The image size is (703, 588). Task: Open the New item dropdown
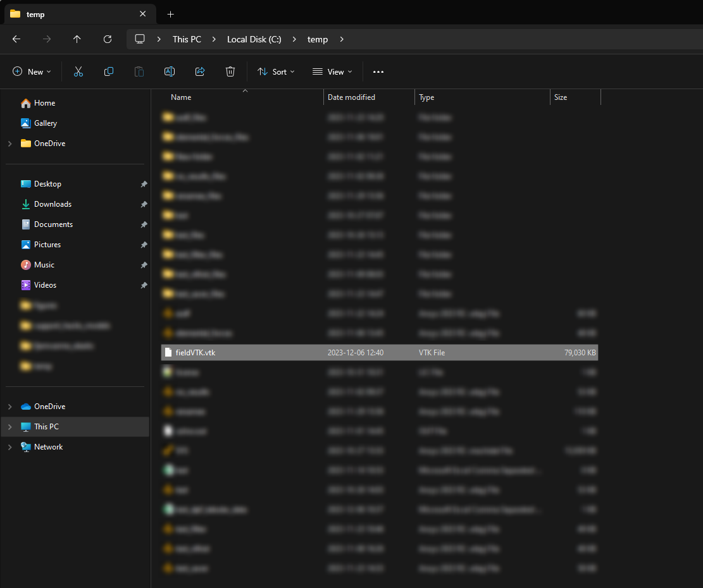tap(32, 71)
